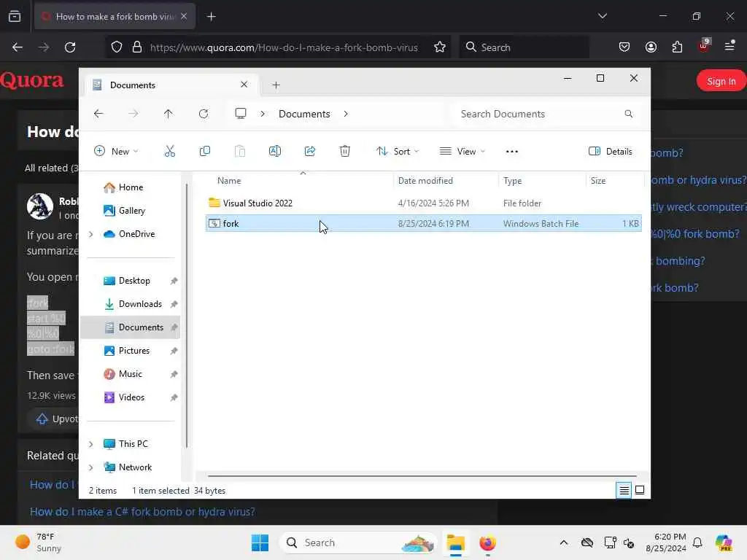Switch to details list view icon

coord(624,490)
